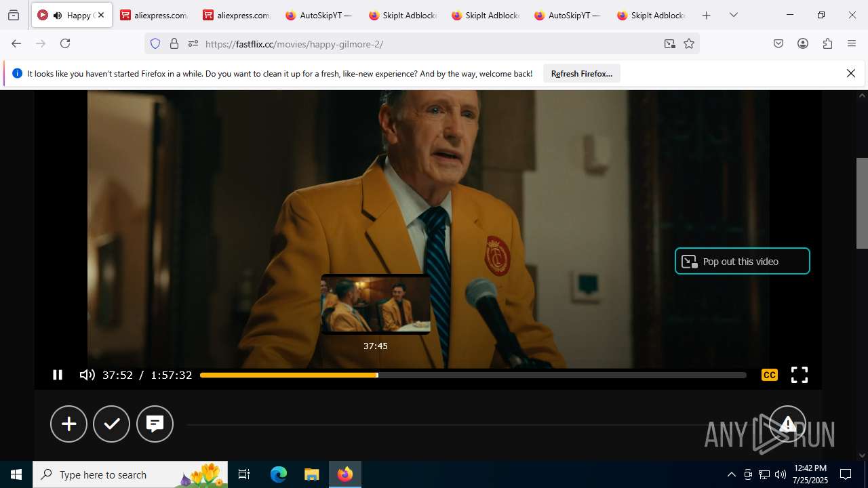Reload the current page
The image size is (868, 488).
pos(65,43)
